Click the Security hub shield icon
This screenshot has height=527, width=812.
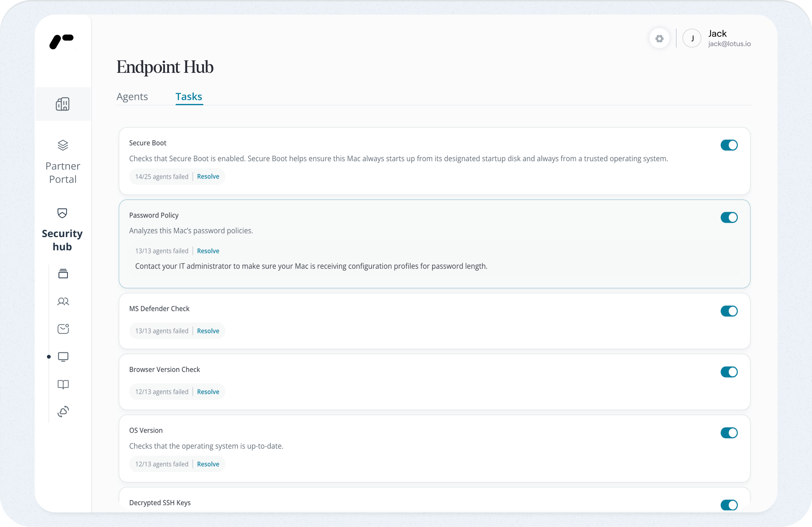pyautogui.click(x=63, y=213)
